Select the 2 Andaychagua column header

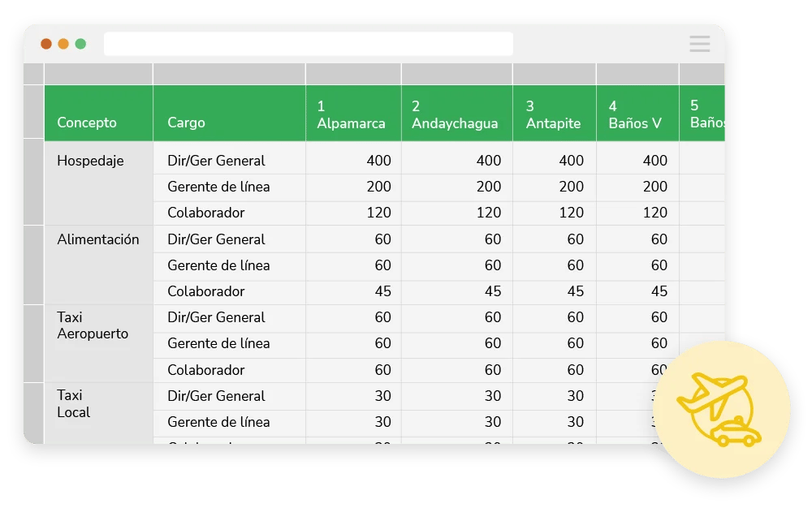[457, 114]
